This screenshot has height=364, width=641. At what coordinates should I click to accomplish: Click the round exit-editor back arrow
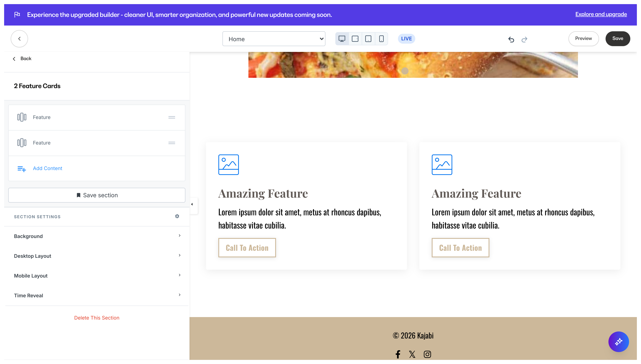coord(19,39)
